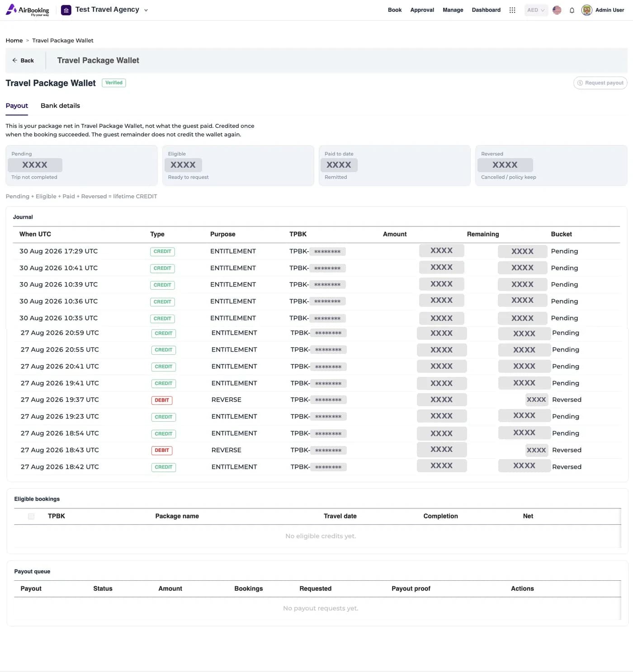Click the 27 Aug 2026 18:42 UTC entry
Screen dimensions: 633x672
click(x=317, y=467)
